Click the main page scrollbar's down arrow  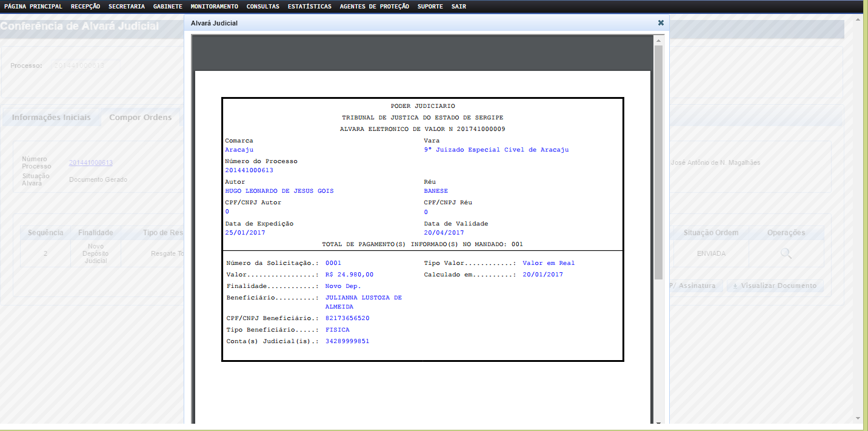857,417
